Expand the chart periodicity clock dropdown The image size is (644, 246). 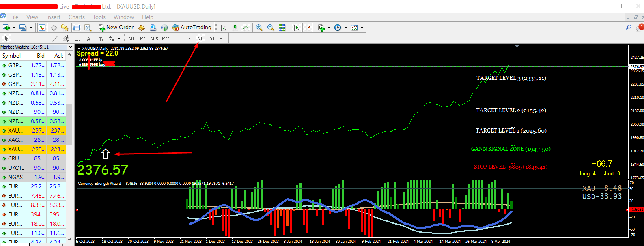[x=345, y=28]
